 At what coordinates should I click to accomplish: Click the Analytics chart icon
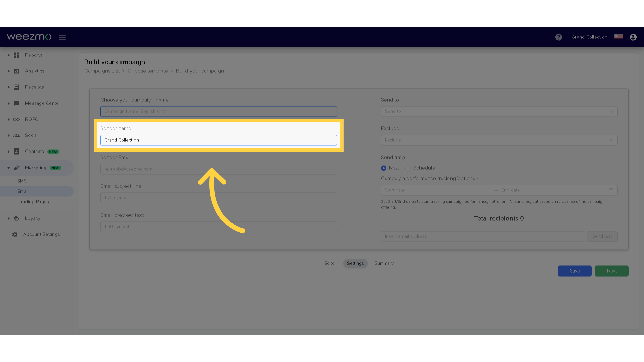click(16, 71)
